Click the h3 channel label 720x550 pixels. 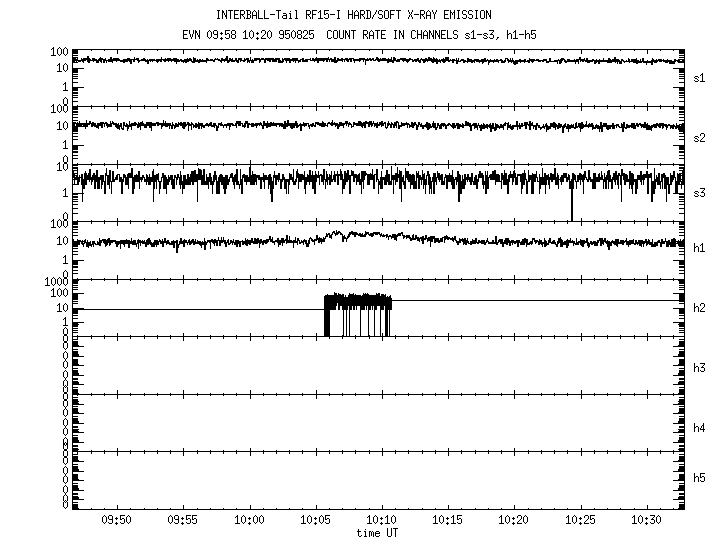(699, 366)
